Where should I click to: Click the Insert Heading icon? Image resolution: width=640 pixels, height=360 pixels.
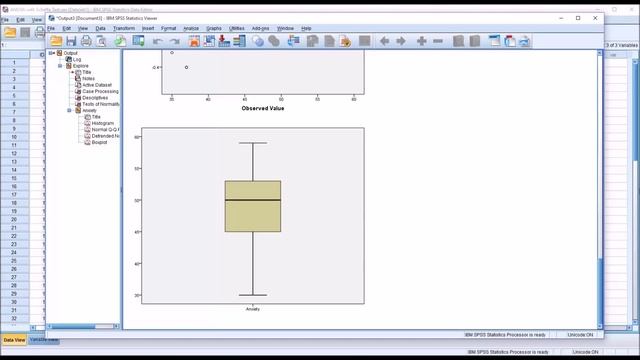coord(494,41)
